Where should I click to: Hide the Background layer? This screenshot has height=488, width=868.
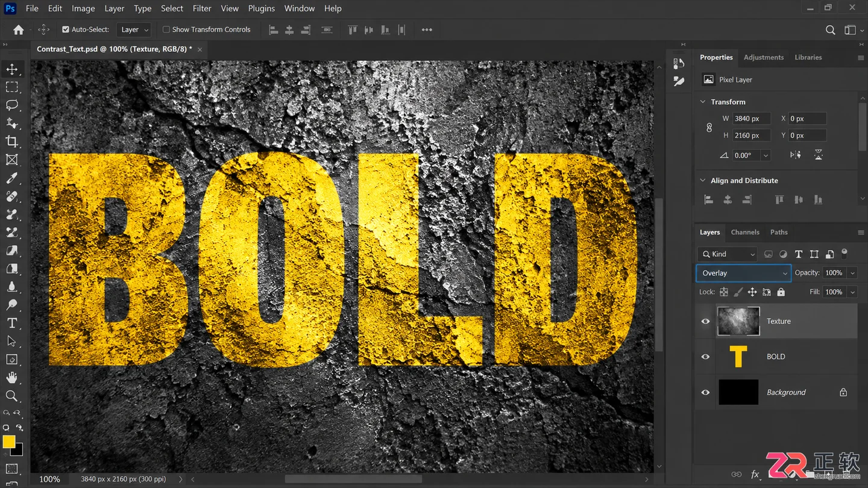coord(705,392)
